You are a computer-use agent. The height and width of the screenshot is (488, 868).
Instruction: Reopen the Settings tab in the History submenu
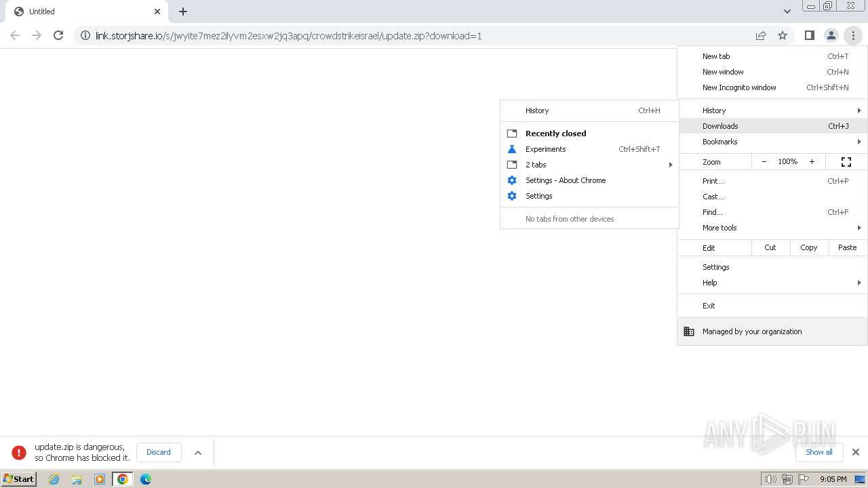tap(589, 196)
